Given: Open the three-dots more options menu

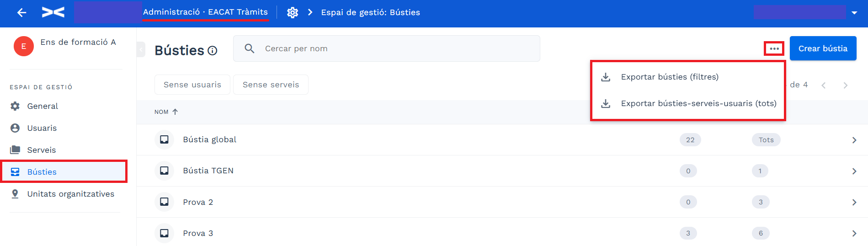Looking at the screenshot, I should [x=774, y=48].
